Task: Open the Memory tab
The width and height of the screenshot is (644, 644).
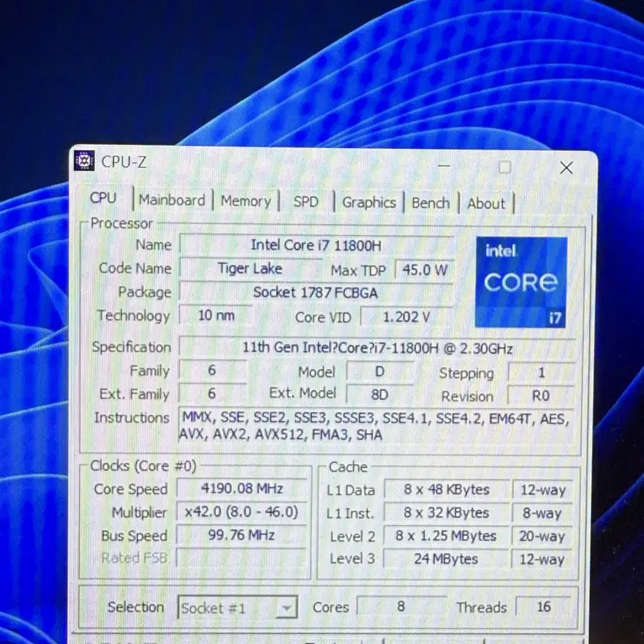Action: coord(245,201)
